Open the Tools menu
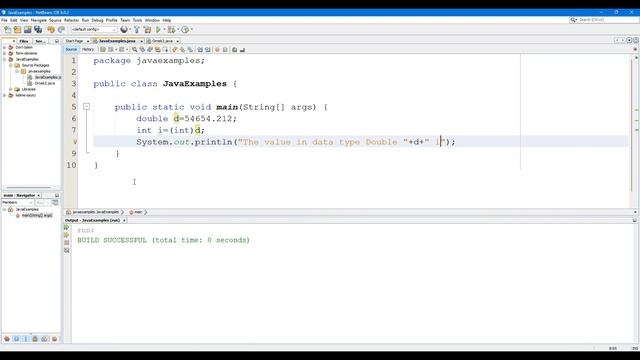 pos(137,20)
